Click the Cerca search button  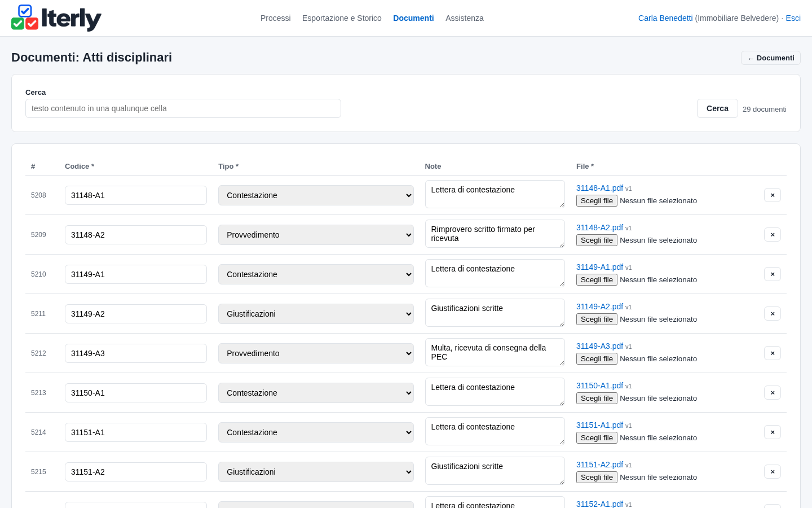point(717,108)
